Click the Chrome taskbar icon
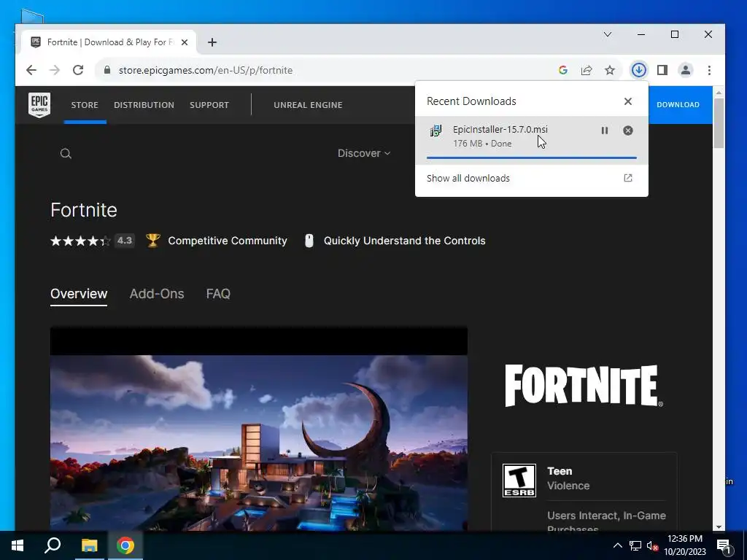 125,545
